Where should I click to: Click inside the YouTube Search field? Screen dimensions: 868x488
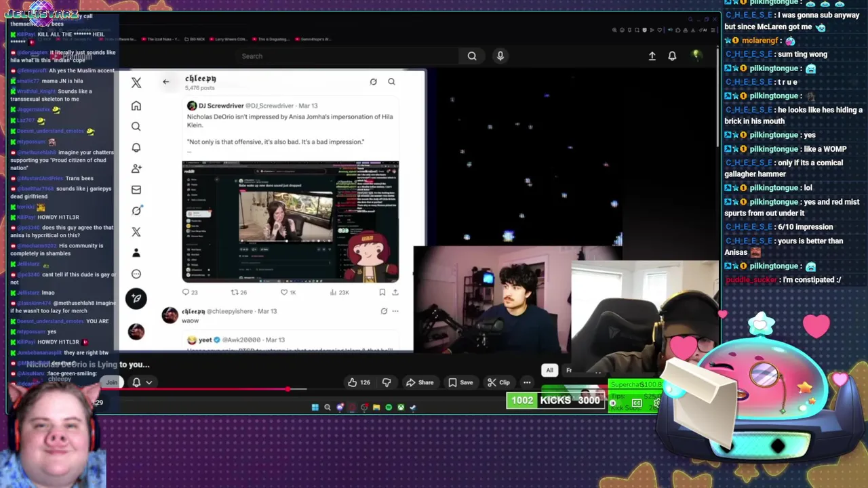coord(346,56)
